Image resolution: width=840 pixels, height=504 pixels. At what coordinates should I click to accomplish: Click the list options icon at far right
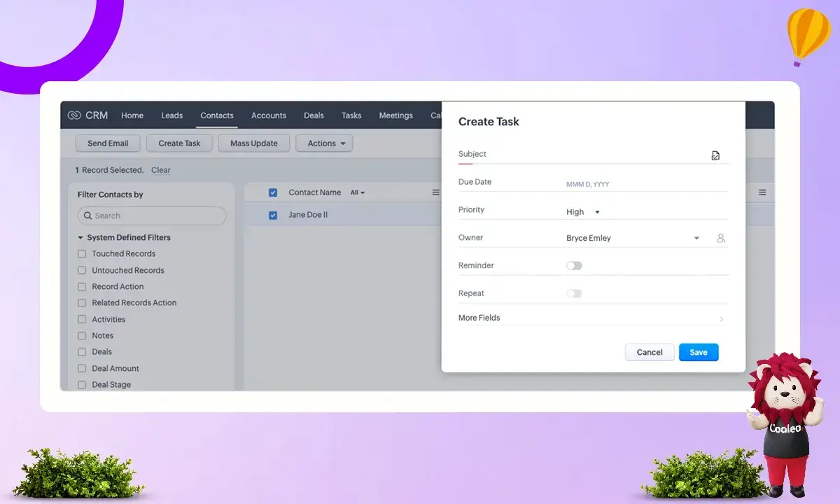(x=762, y=192)
